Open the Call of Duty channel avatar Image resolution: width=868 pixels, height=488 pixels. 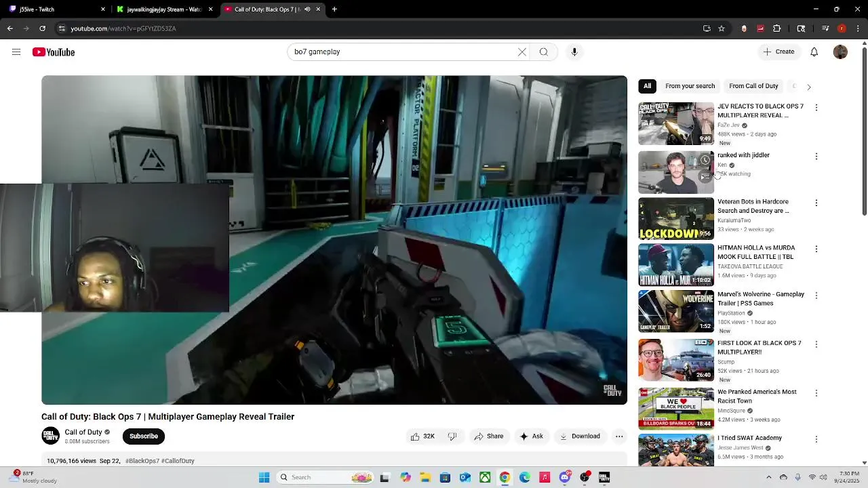click(51, 436)
